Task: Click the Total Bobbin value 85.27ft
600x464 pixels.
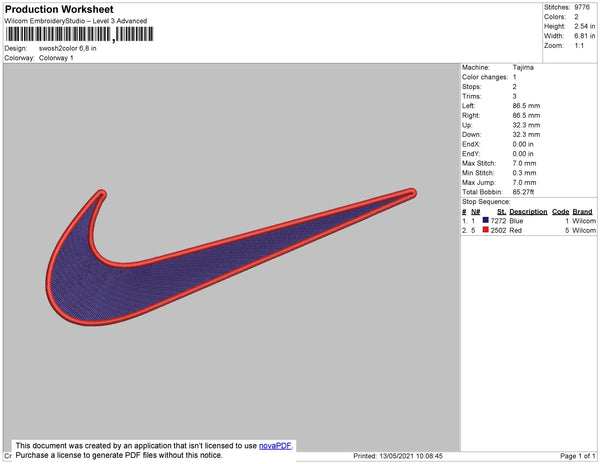Action: click(523, 192)
